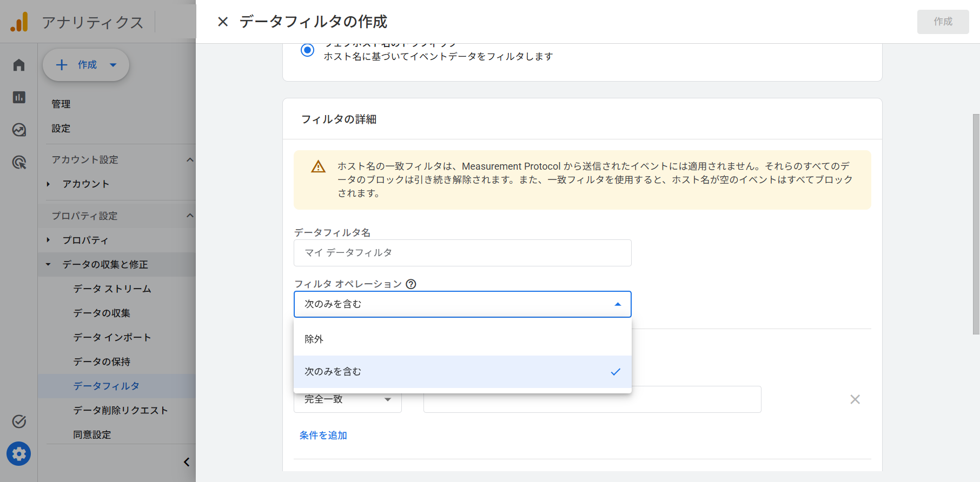Expand the プロパティ tree item
980x482 pixels.
tap(48, 240)
